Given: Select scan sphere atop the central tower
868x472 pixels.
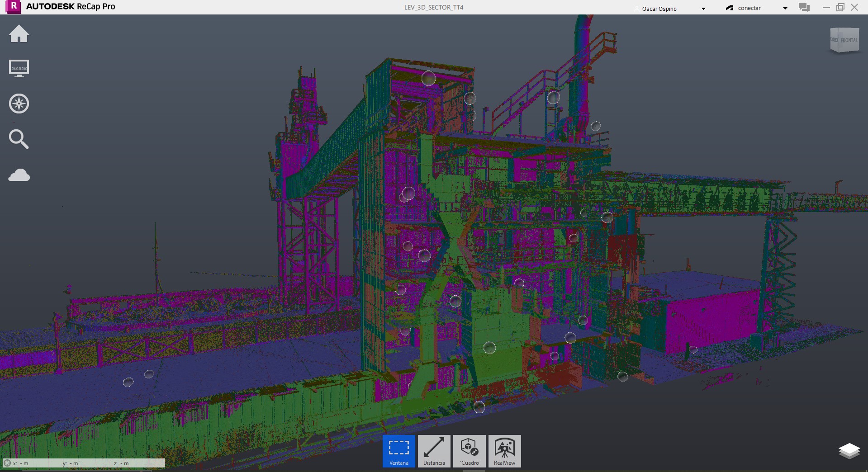Looking at the screenshot, I should click(428, 78).
